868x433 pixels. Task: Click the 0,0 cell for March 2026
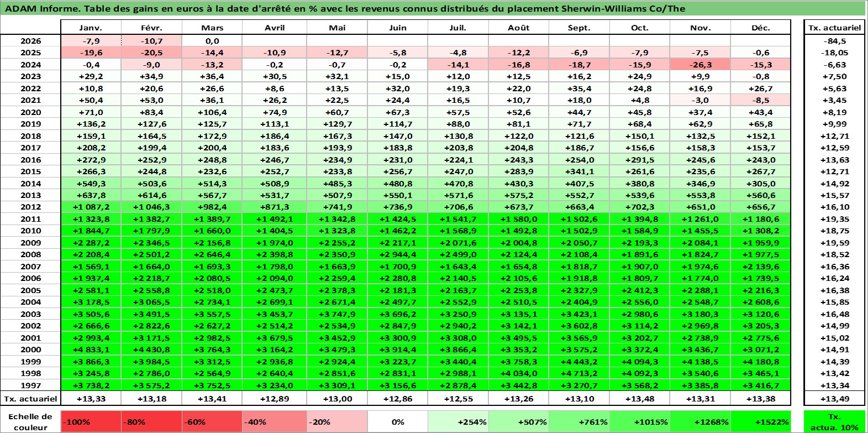coord(212,41)
